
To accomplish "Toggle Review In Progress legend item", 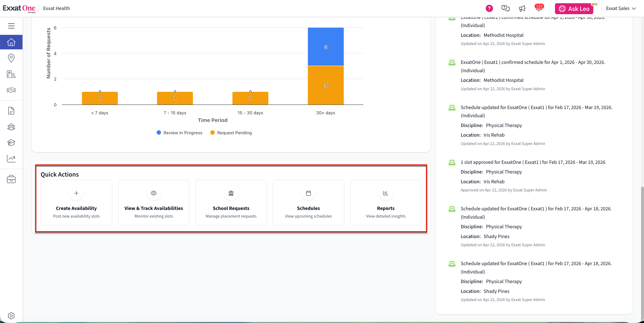I will pyautogui.click(x=179, y=133).
